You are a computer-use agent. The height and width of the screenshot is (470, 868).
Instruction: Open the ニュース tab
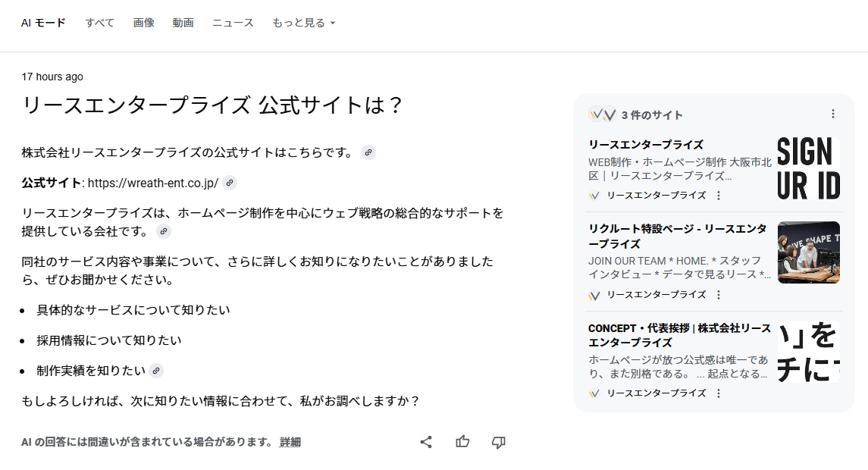point(233,23)
